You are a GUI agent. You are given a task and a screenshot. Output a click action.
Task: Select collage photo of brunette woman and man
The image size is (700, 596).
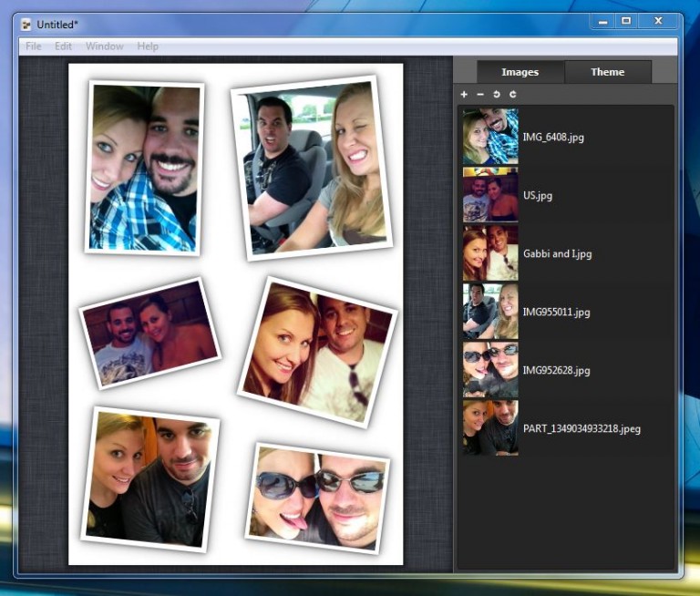317,353
